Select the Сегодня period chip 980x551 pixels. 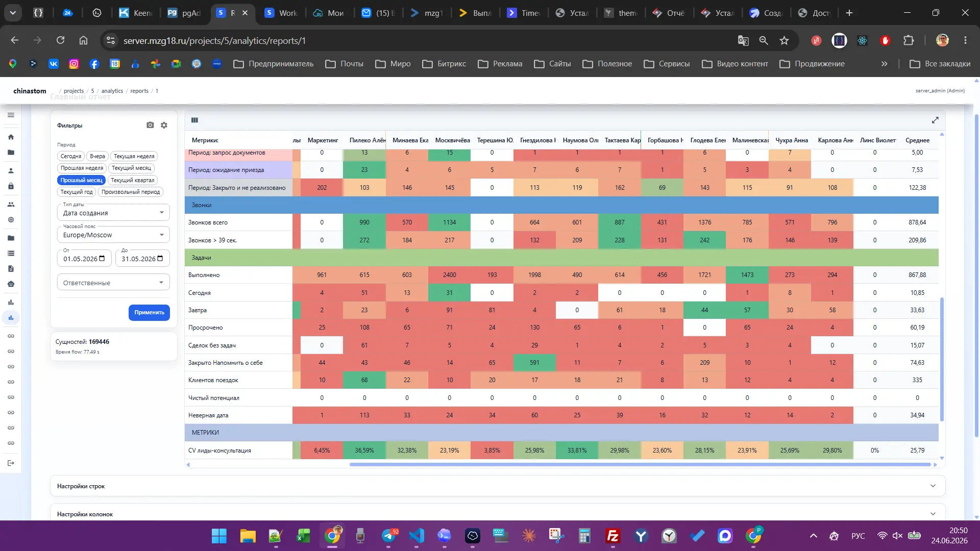[71, 156]
